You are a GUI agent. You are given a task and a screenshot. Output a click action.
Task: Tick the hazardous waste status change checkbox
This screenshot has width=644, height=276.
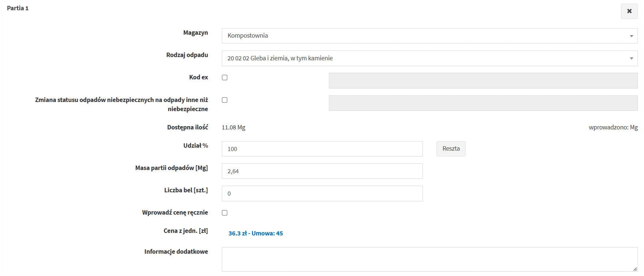(225, 100)
